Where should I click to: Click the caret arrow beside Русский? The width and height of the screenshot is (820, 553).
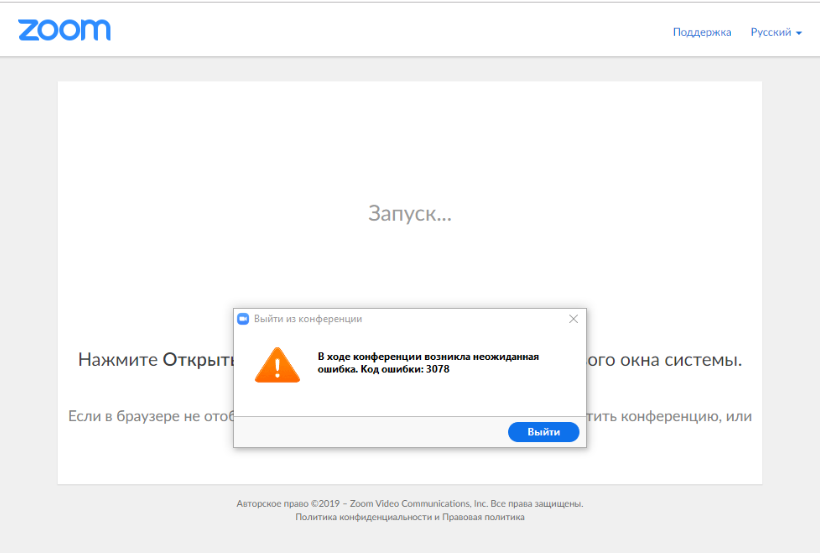pyautogui.click(x=799, y=33)
